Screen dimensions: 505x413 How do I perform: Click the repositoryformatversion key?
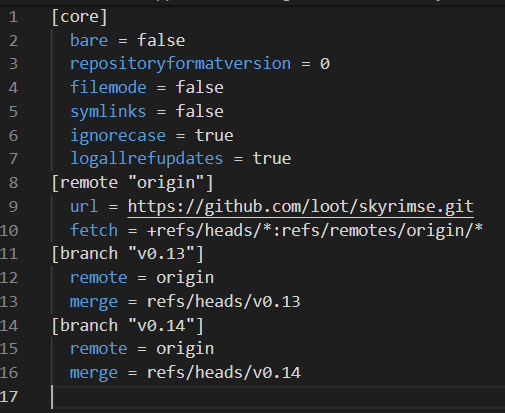point(180,64)
